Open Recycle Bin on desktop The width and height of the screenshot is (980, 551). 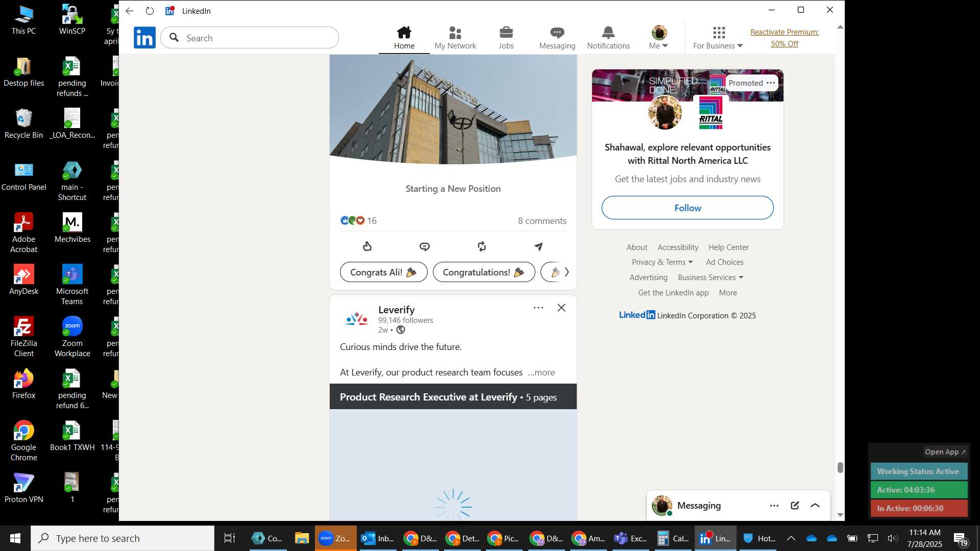[x=24, y=123]
